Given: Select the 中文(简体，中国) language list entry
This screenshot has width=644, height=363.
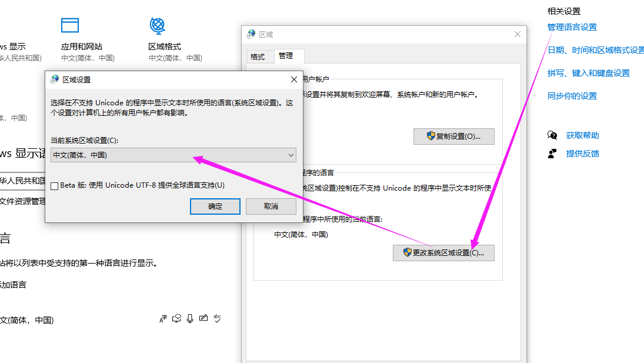Looking at the screenshot, I should point(27,320).
